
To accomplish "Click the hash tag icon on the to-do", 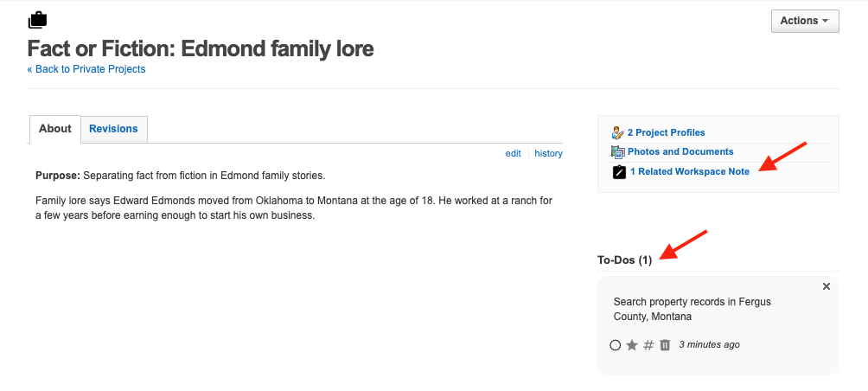I will (648, 345).
